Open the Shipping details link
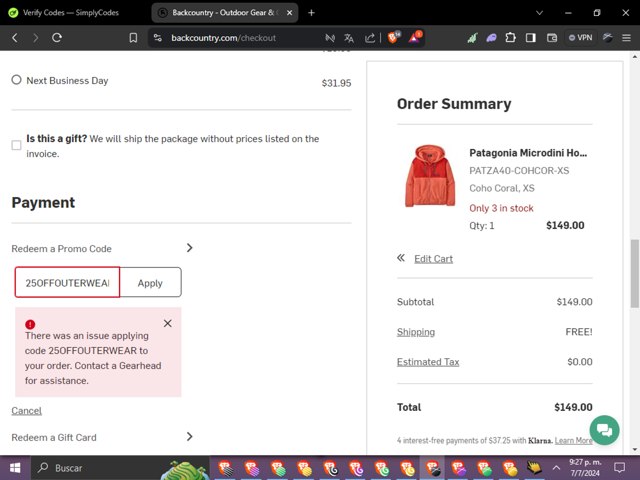The height and width of the screenshot is (480, 640). tap(416, 332)
